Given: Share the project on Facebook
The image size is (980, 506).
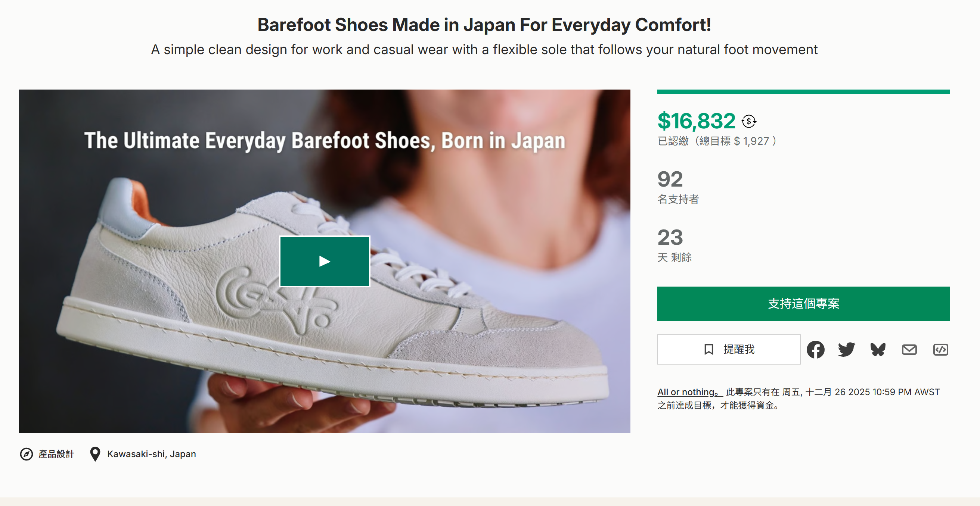Looking at the screenshot, I should click(x=815, y=349).
